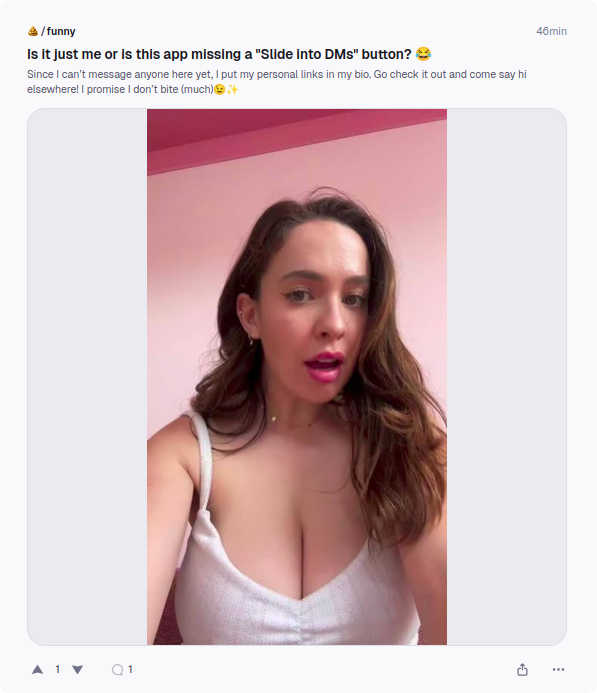Click the vote count next to upvote arrow
This screenshot has height=693, width=597.
(x=57, y=670)
